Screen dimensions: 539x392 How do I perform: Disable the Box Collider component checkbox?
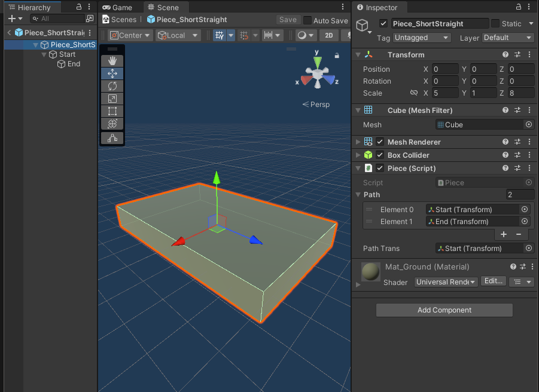tap(380, 155)
